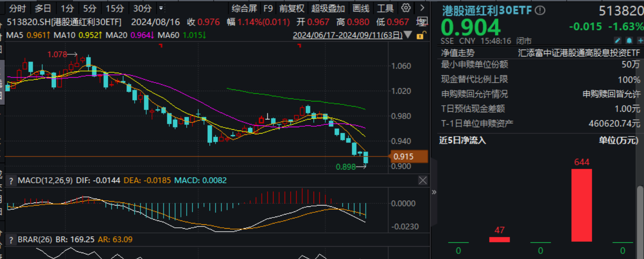The width and height of the screenshot is (644, 259).
Task: Open the chart settings gear icon
Action: 406,8
